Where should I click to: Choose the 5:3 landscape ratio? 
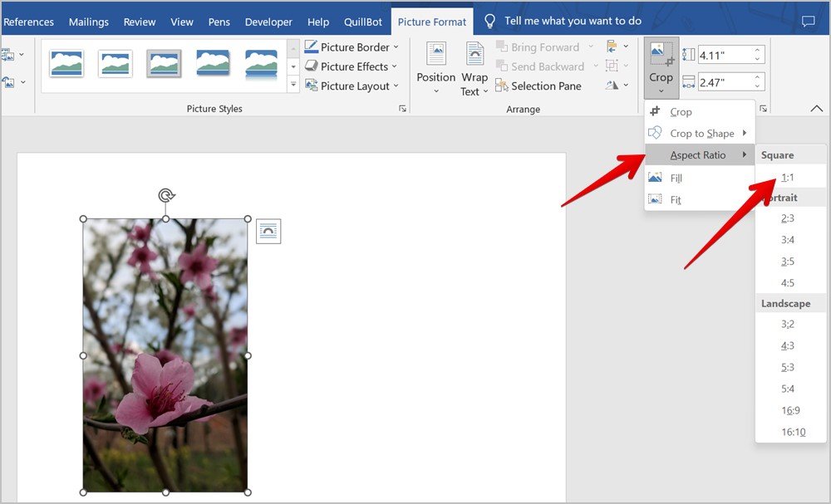pos(788,367)
